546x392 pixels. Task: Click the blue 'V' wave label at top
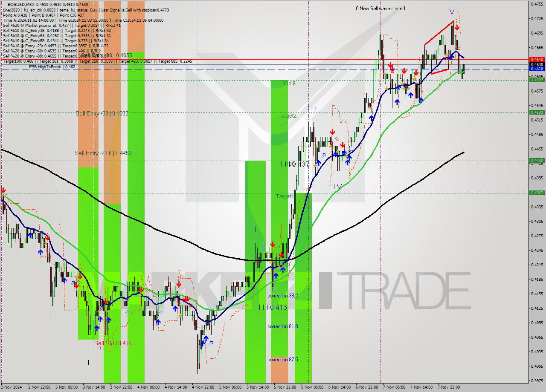click(x=451, y=12)
